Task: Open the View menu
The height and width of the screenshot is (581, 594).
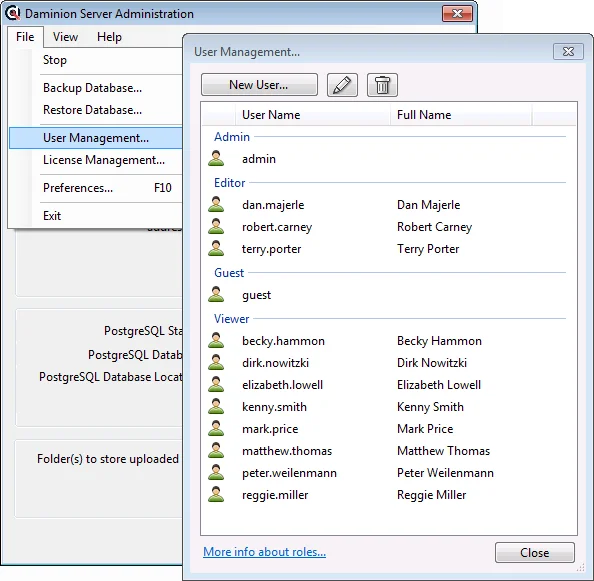Action: coord(66,37)
